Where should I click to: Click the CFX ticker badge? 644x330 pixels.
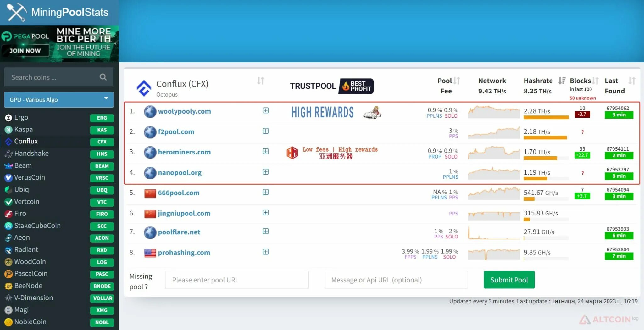(x=102, y=142)
